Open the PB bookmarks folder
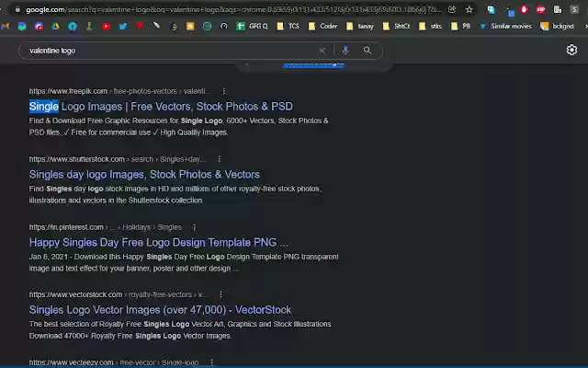This screenshot has width=588, height=368. click(x=460, y=26)
